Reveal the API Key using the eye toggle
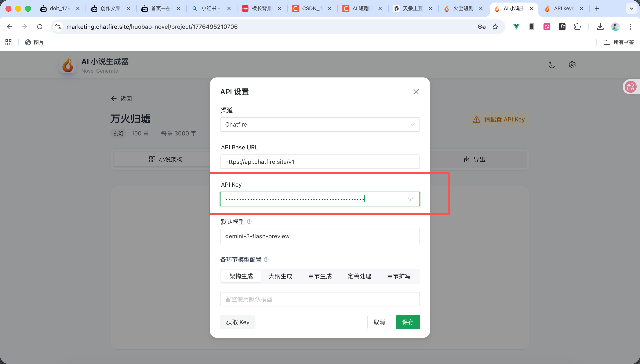640x364 pixels. 411,199
